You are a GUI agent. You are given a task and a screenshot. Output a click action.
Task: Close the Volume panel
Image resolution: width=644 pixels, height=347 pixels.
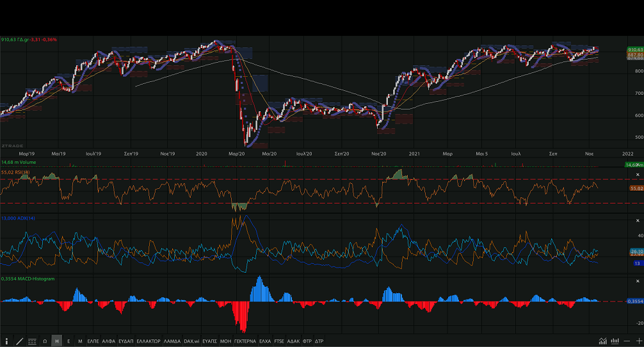point(638,165)
